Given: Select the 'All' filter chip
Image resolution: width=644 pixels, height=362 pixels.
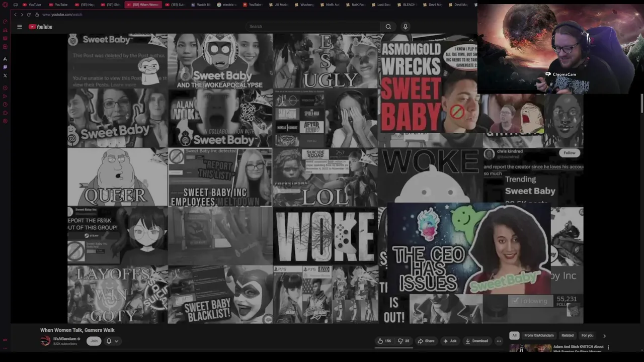Looking at the screenshot, I should tap(514, 335).
